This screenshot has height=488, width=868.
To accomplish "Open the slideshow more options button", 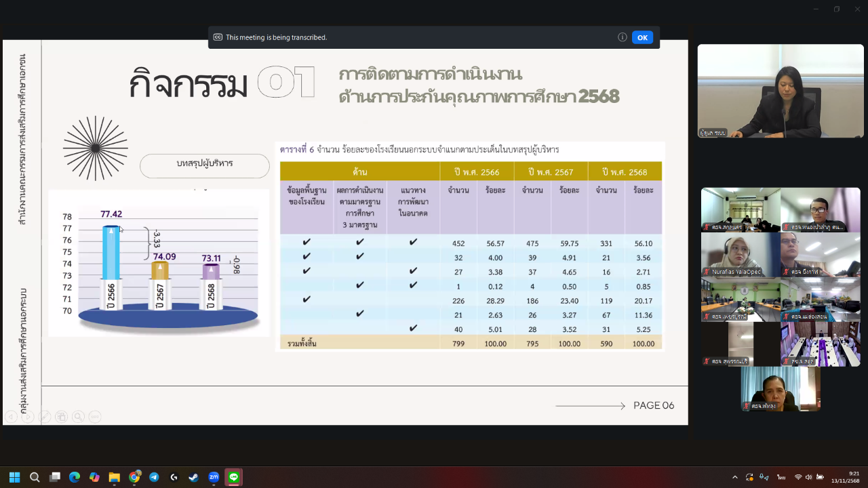I will 95,417.
